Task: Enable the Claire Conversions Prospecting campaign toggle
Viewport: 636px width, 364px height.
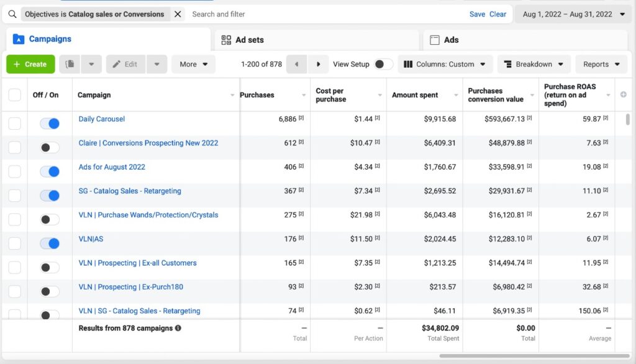Action: click(x=50, y=148)
